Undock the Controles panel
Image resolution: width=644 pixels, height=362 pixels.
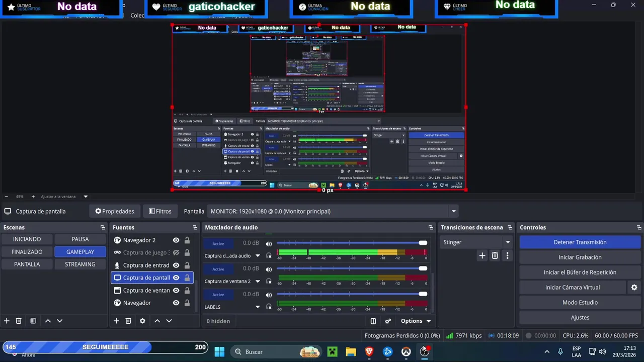coord(639,228)
